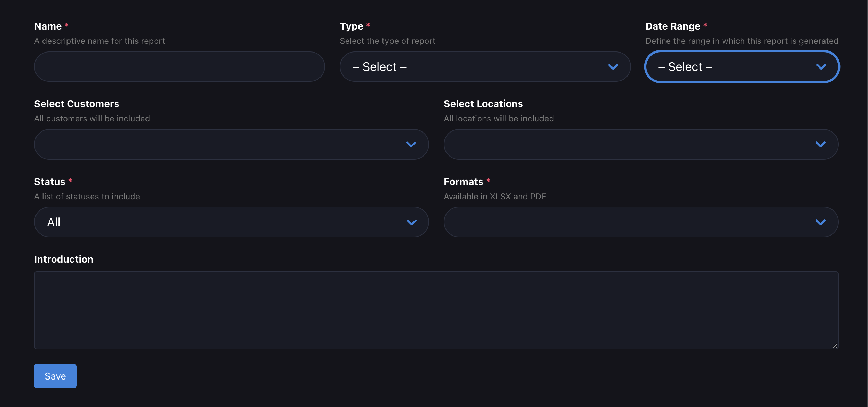Click the Save button
This screenshot has width=868, height=407.
[55, 376]
